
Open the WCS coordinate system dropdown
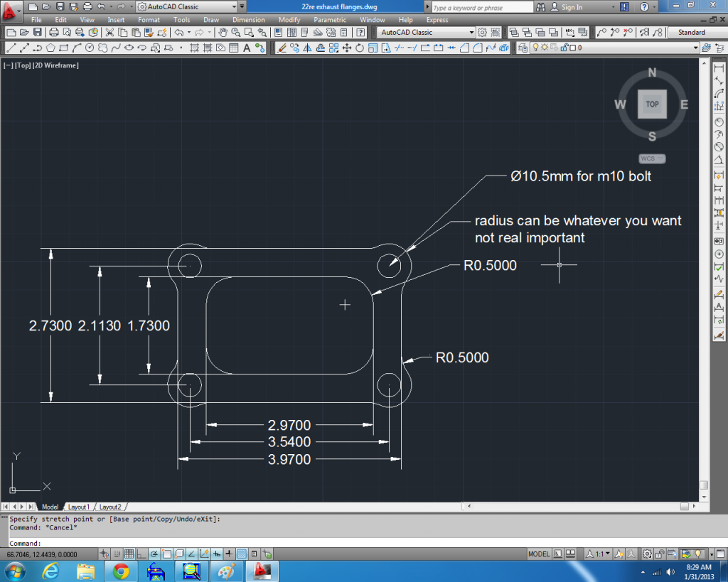coord(652,158)
